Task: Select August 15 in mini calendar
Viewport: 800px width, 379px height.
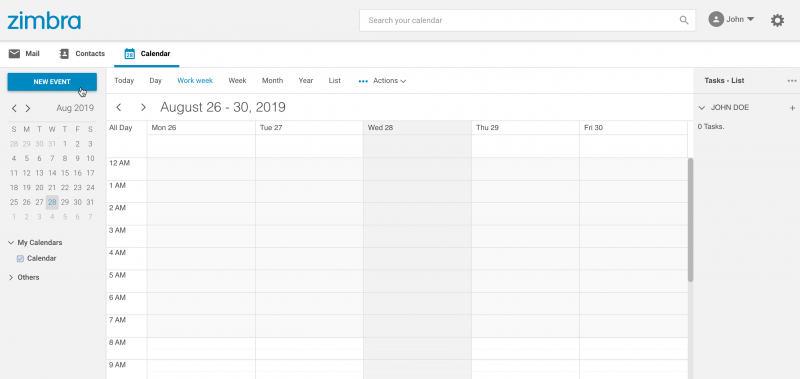Action: pyautogui.click(x=65, y=173)
